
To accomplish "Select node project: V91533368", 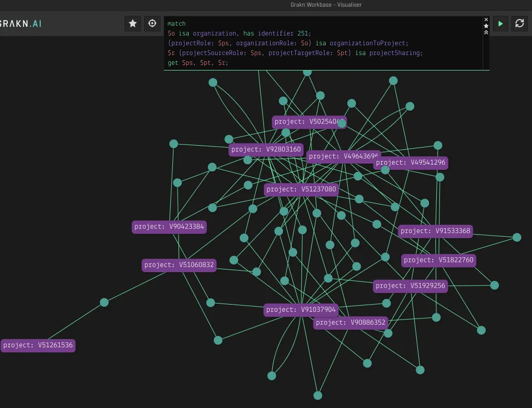I will 435,231.
